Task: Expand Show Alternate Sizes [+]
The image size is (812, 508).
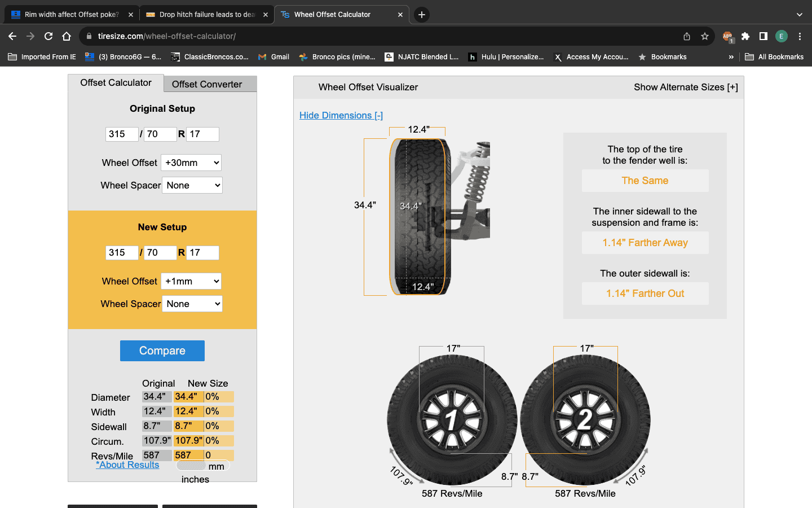Action: click(686, 87)
